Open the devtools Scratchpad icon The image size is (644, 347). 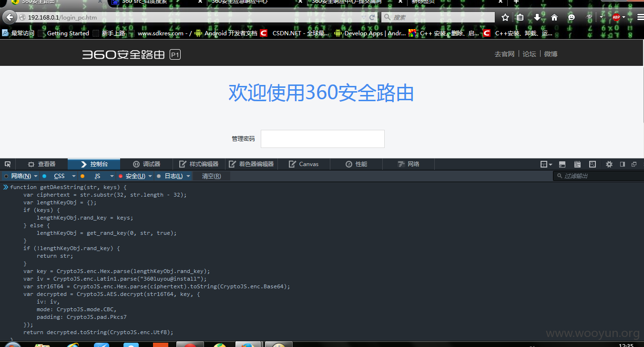pos(577,164)
